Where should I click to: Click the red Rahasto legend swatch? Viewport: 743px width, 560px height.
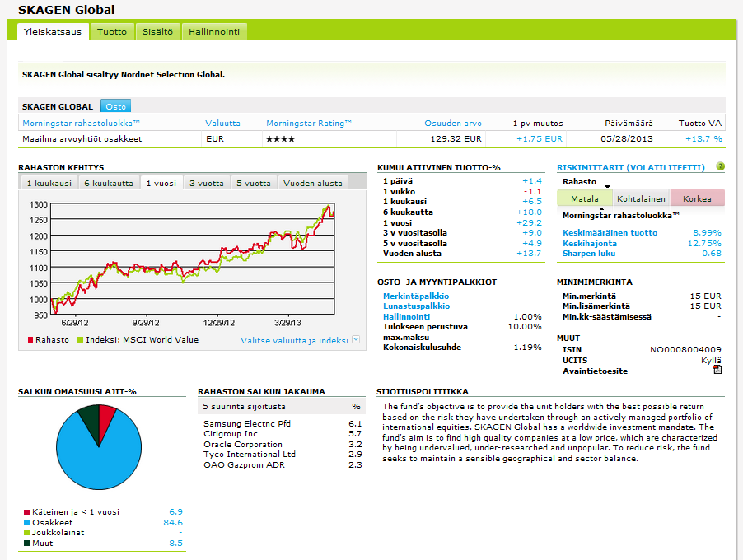coord(30,339)
